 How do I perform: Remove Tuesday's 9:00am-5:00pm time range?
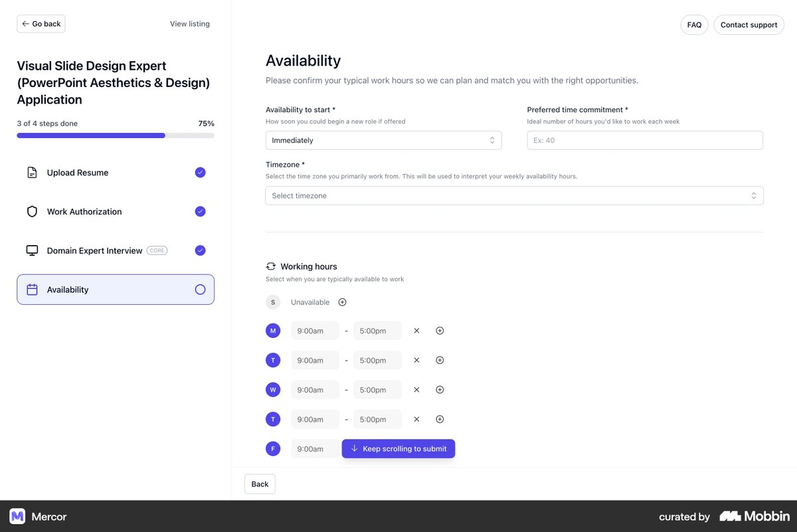(416, 360)
